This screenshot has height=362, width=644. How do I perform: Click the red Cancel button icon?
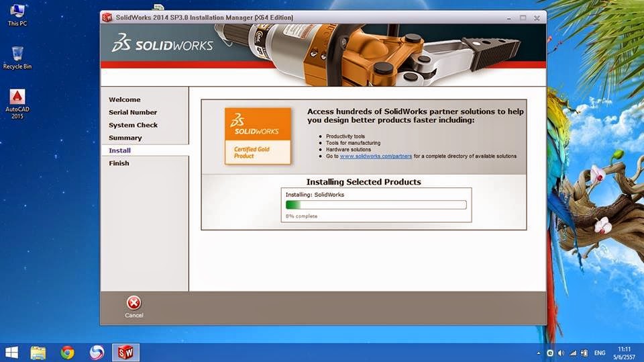(x=133, y=303)
